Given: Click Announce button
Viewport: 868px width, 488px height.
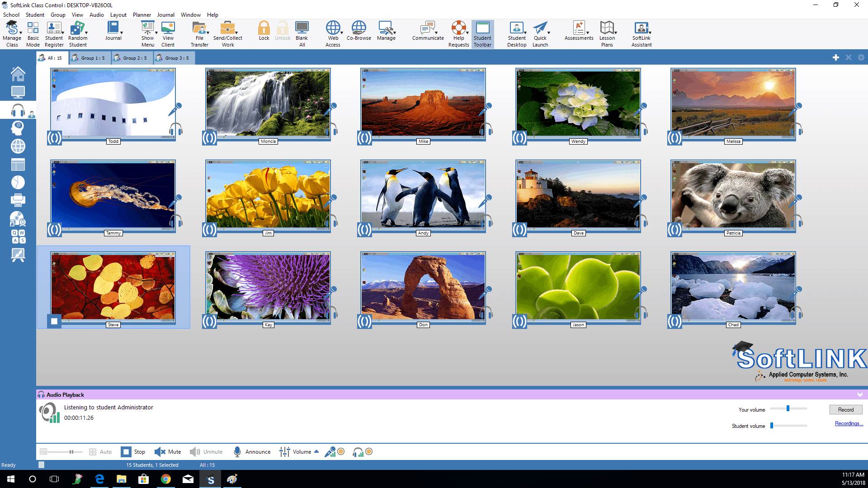Looking at the screenshot, I should point(252,452).
